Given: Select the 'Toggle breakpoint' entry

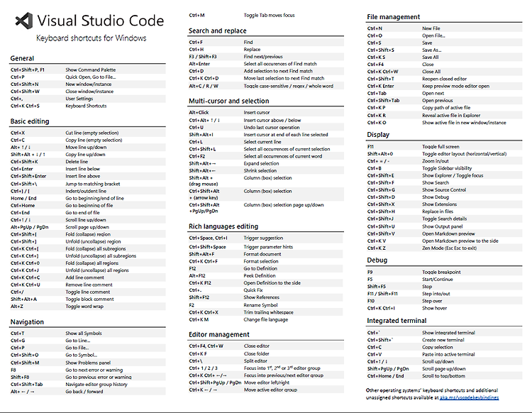Looking at the screenshot, I should click(441, 272).
